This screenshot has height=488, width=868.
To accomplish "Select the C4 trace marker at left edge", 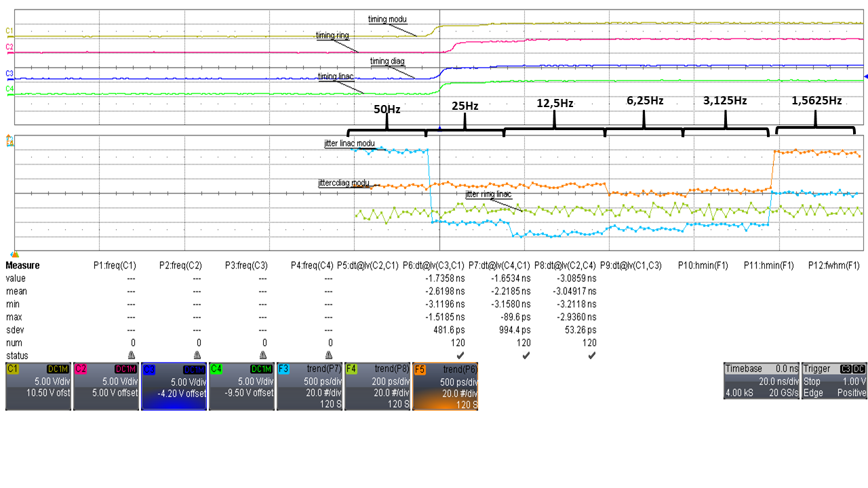I will tap(9, 89).
